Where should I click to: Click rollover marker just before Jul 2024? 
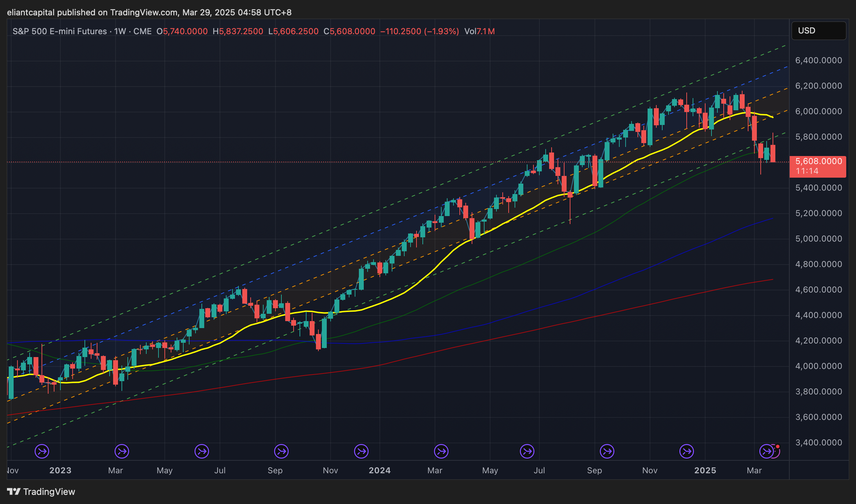[527, 451]
